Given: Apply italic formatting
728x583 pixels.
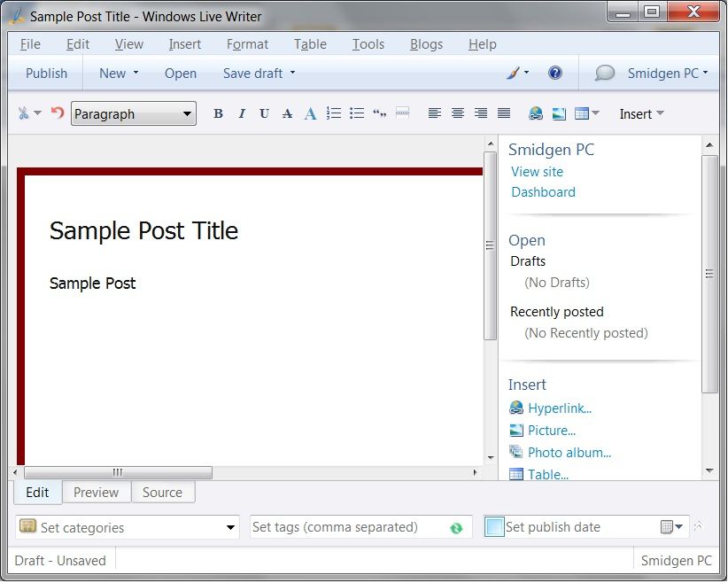Looking at the screenshot, I should [241, 113].
